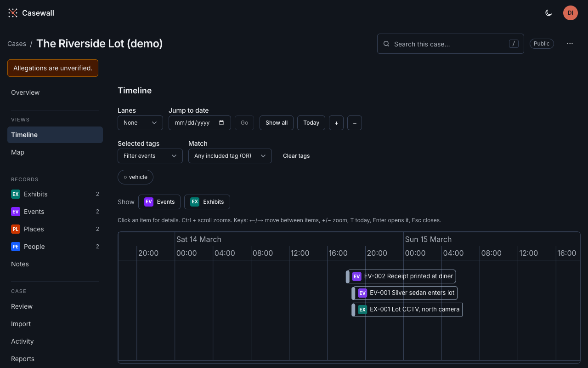Viewport: 588px width, 368px height.
Task: Click the calendar icon in Jump to date
Action: [x=221, y=123]
